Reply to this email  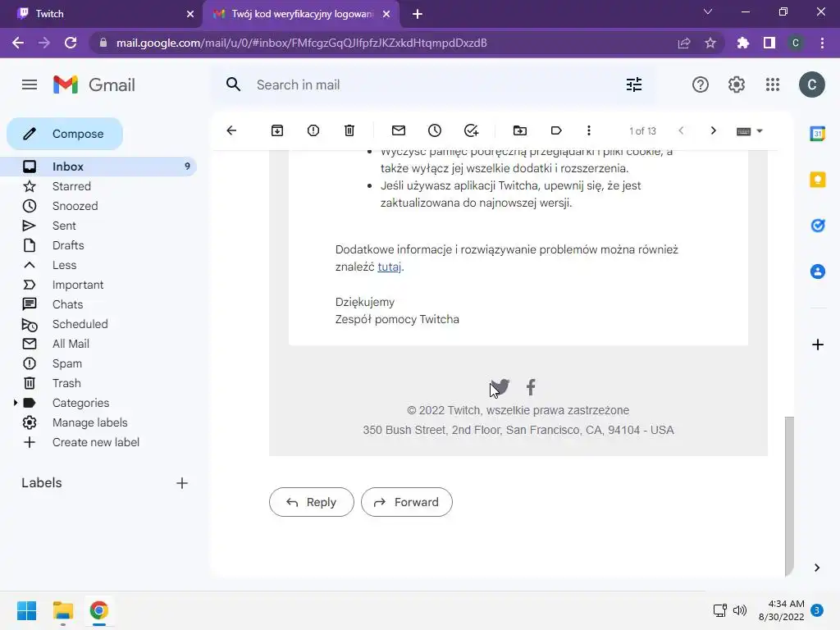[311, 502]
